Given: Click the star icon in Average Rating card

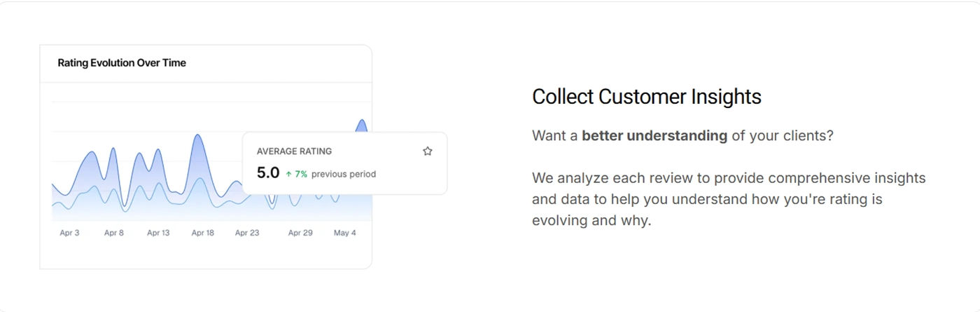Looking at the screenshot, I should (x=428, y=151).
